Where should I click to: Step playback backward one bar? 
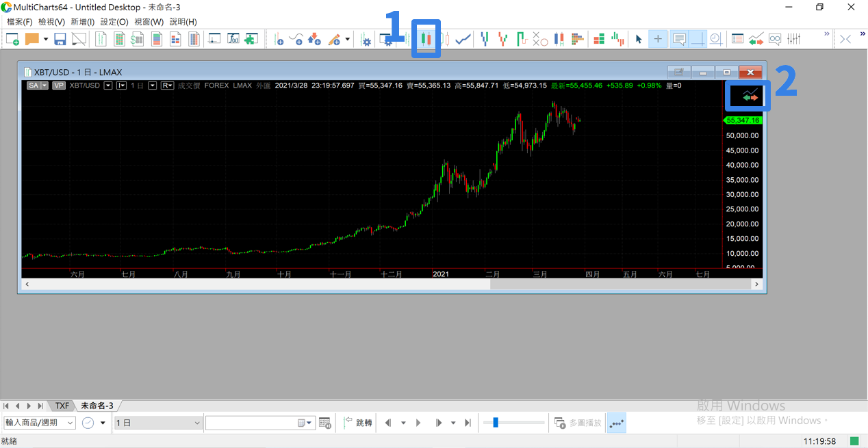coord(388,423)
